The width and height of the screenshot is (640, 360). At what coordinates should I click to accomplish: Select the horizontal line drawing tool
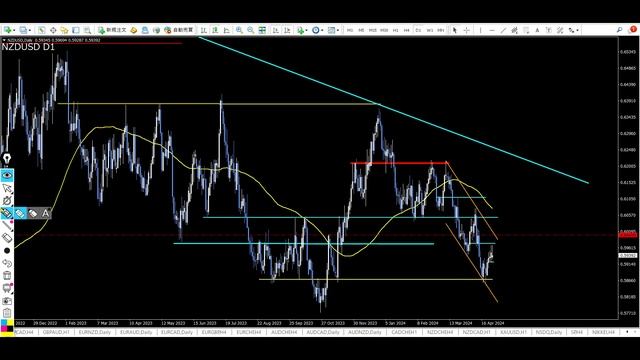492,30
